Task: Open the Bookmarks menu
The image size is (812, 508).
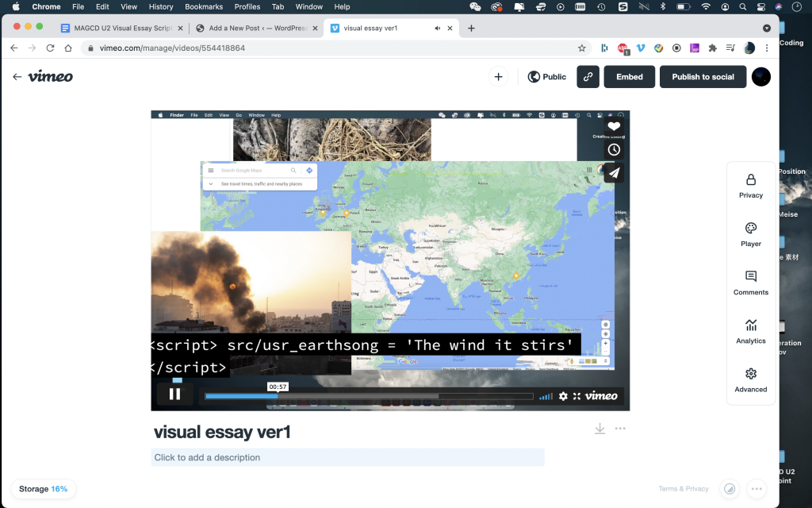Action: tap(204, 6)
